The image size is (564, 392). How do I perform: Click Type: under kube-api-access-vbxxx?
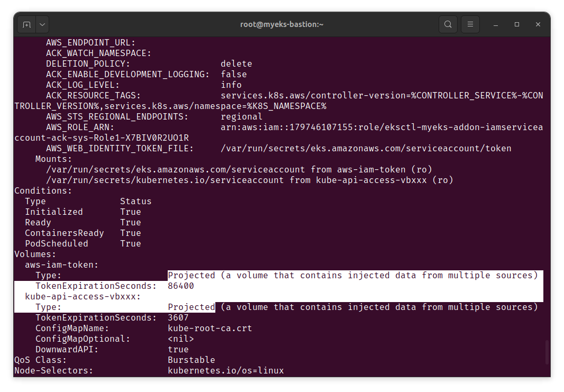tap(49, 307)
